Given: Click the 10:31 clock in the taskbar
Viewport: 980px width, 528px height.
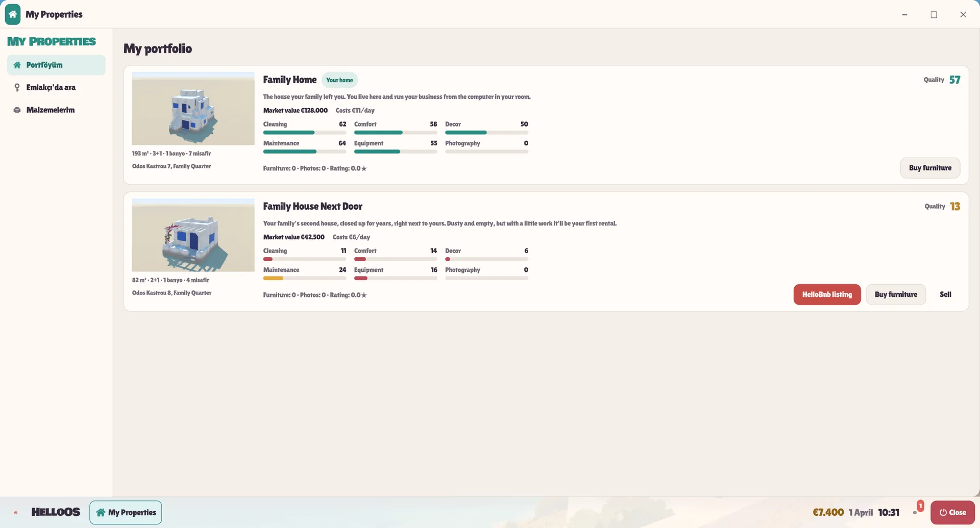Looking at the screenshot, I should coord(888,513).
